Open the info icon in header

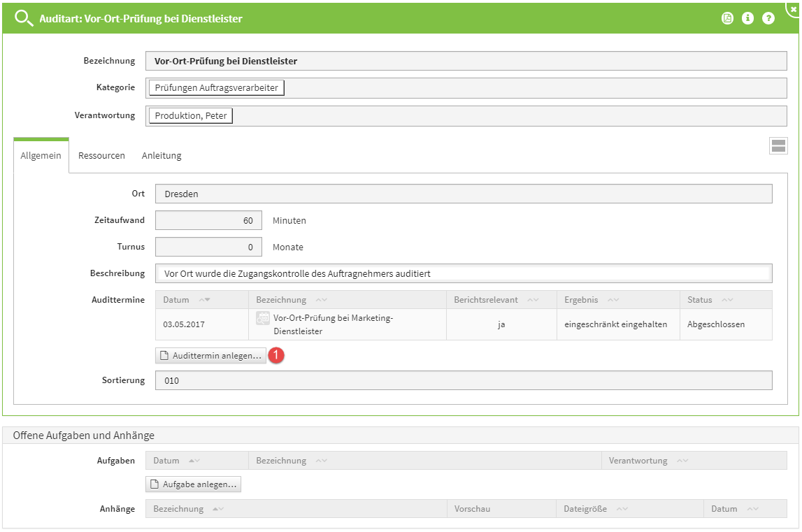pos(747,19)
